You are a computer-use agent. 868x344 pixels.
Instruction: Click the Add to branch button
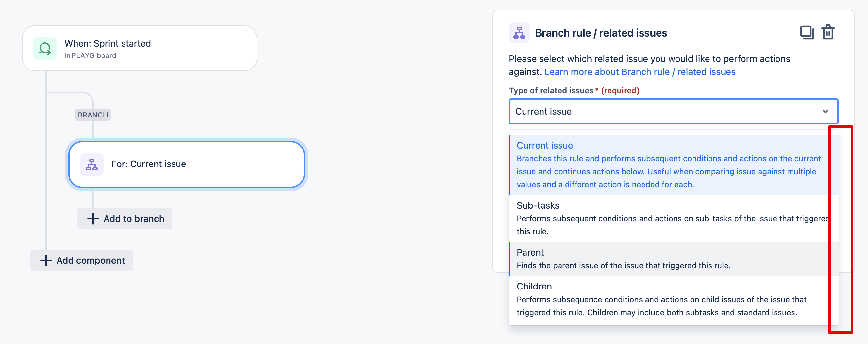pyautogui.click(x=125, y=218)
